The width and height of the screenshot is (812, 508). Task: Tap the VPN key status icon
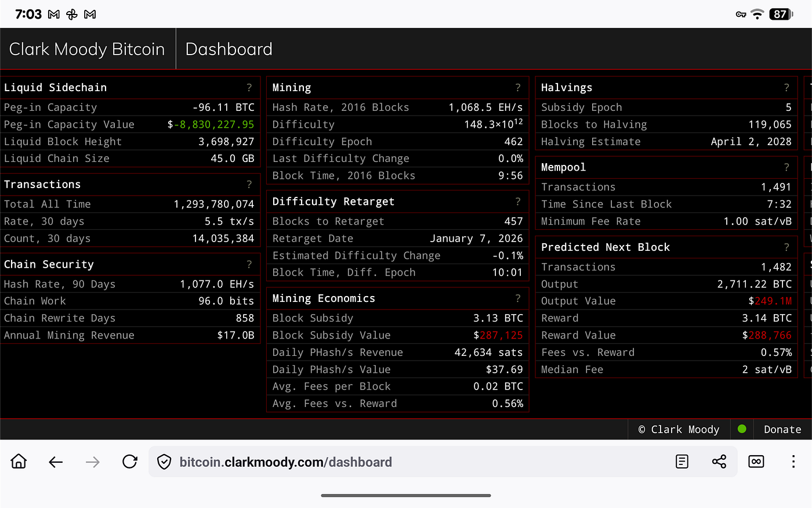741,15
